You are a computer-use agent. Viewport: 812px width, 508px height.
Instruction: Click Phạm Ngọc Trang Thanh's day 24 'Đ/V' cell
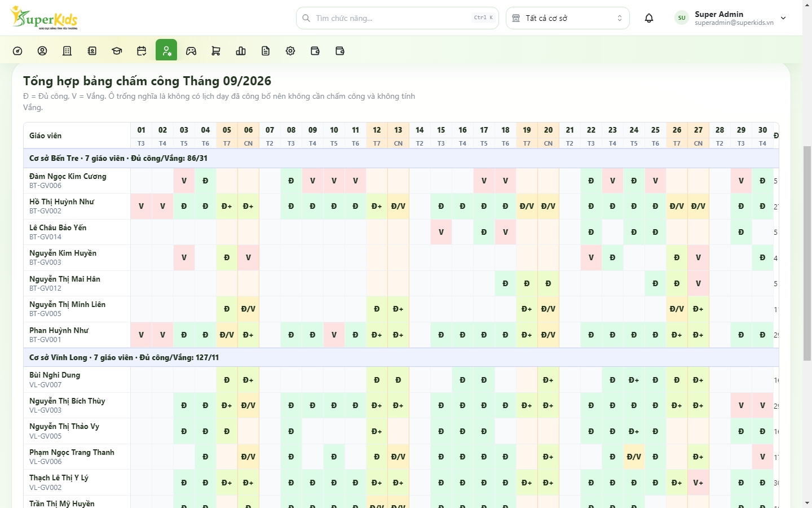pyautogui.click(x=634, y=457)
